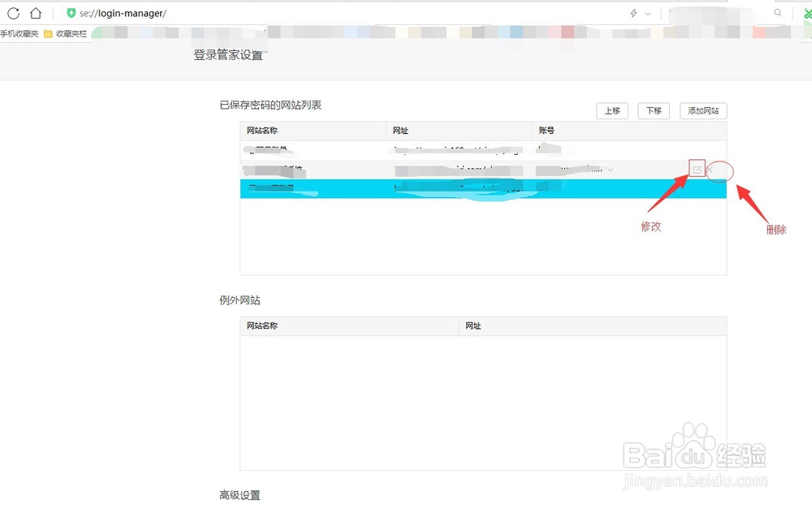812x509 pixels.
Task: Click the green icon at far top-right corner
Action: pos(808,13)
